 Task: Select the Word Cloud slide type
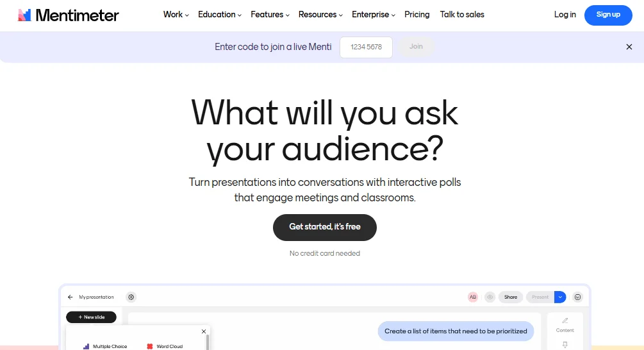tap(165, 346)
